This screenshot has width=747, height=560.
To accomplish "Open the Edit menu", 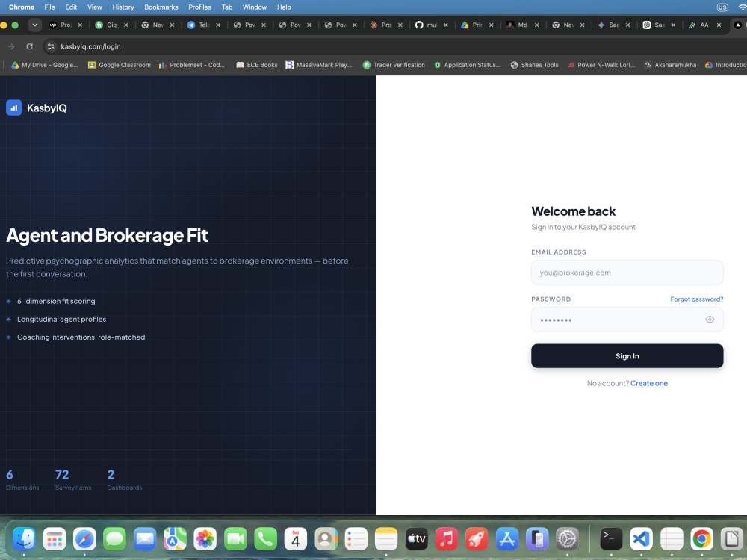I will (x=71, y=7).
